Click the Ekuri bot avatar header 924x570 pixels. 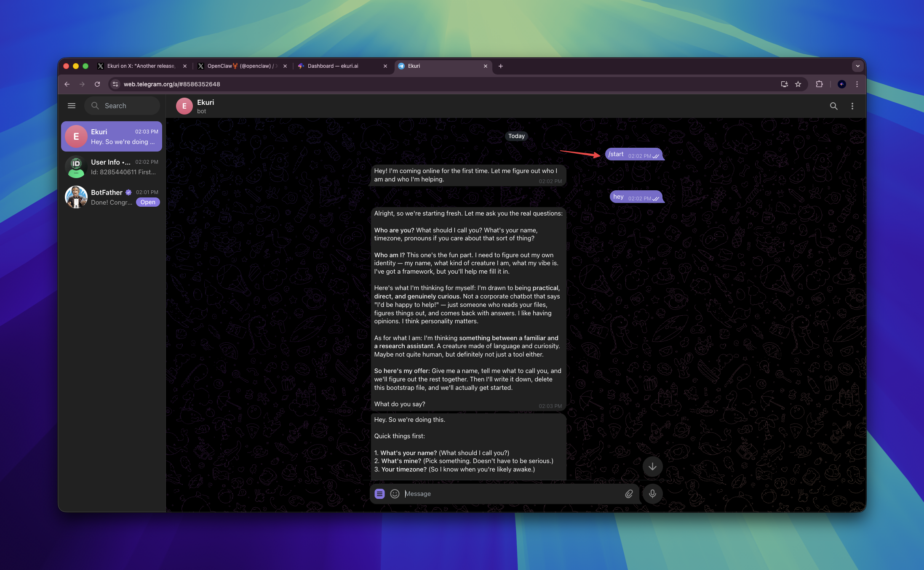184,106
